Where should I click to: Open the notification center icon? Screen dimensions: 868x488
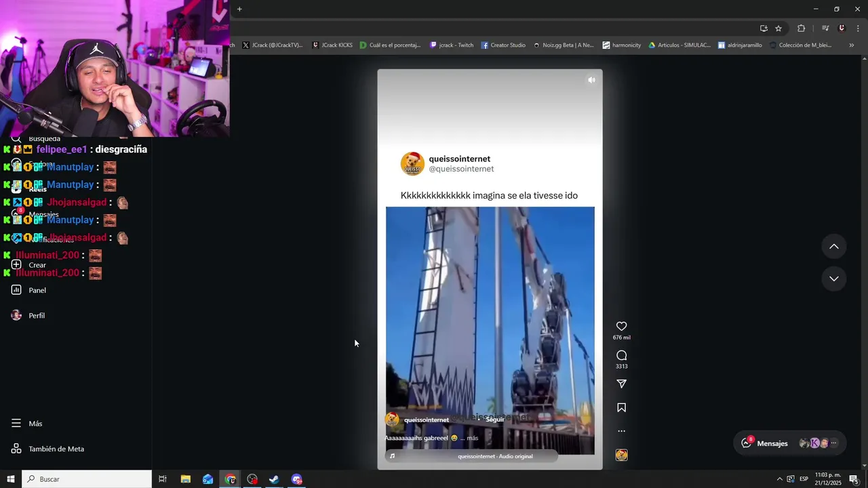click(x=854, y=479)
